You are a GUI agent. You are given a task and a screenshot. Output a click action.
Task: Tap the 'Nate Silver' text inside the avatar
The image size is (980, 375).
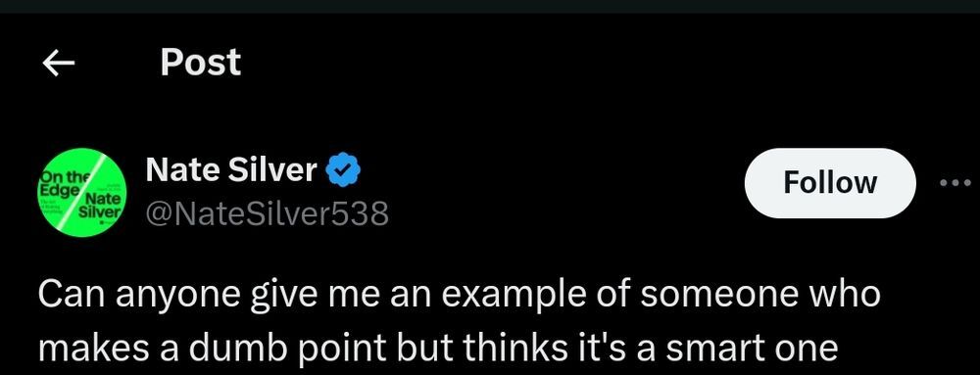(103, 207)
